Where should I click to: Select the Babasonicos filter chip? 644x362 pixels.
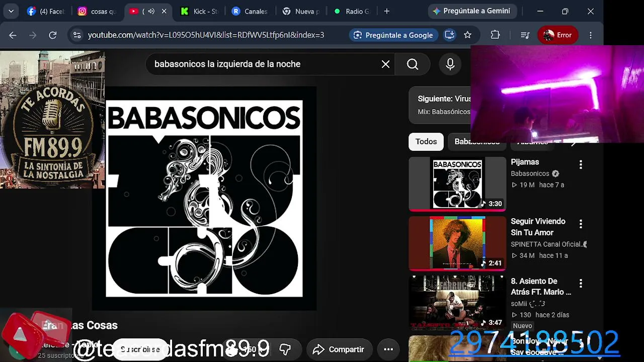tap(476, 142)
